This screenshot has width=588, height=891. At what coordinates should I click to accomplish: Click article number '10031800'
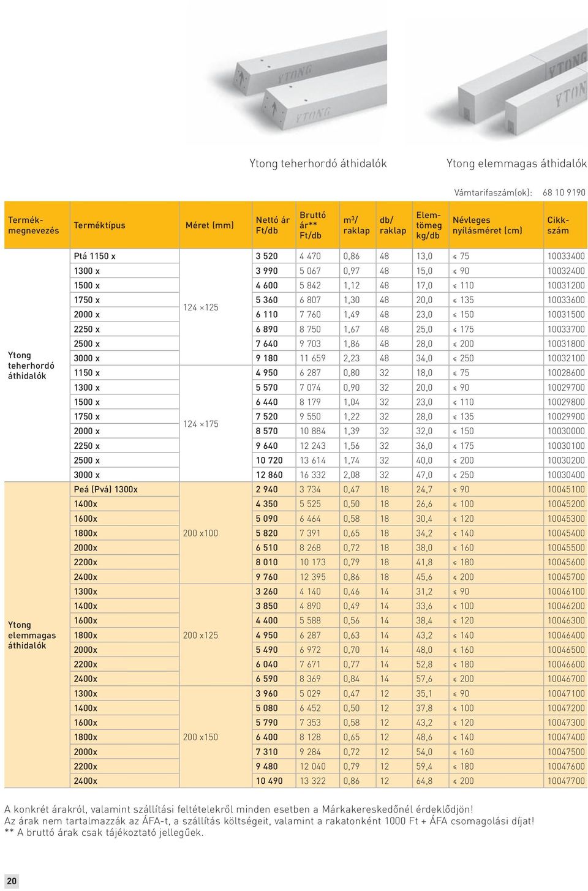pos(566,344)
